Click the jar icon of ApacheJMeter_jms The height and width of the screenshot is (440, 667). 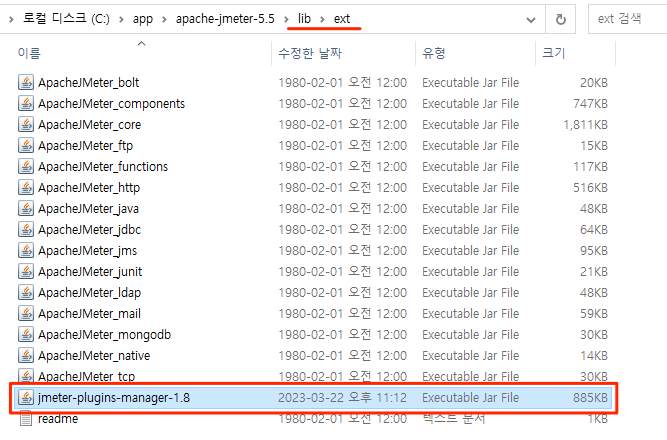click(26, 250)
